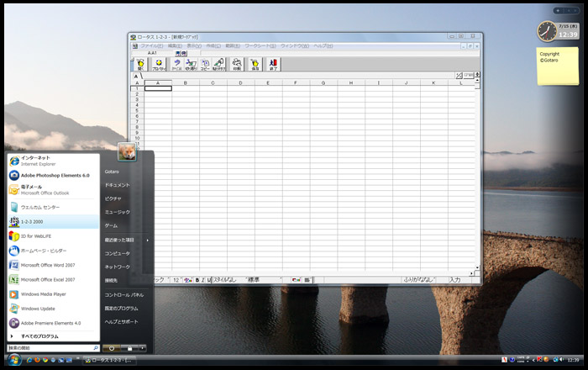Viewport: 588px width, 370px height.
Task: Click the Undo toolbar icon
Action: tap(176, 64)
